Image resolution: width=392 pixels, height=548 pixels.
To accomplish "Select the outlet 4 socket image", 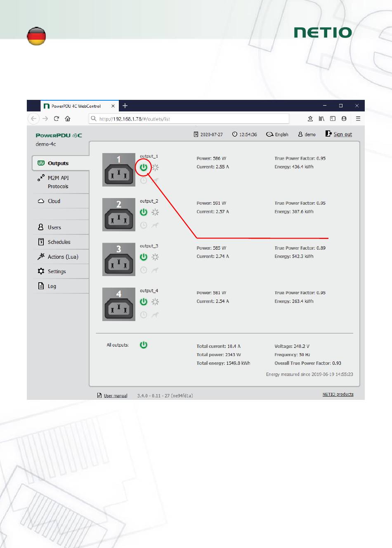I will (119, 304).
